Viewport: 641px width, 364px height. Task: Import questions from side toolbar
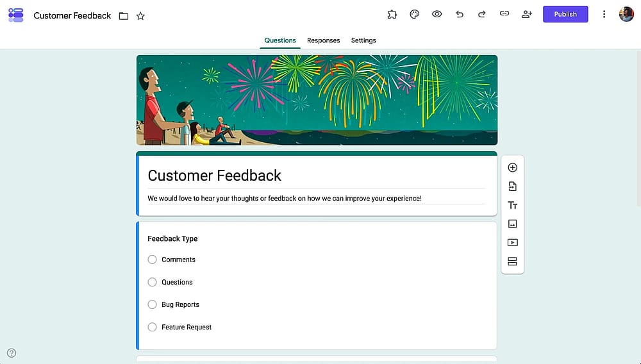[512, 186]
